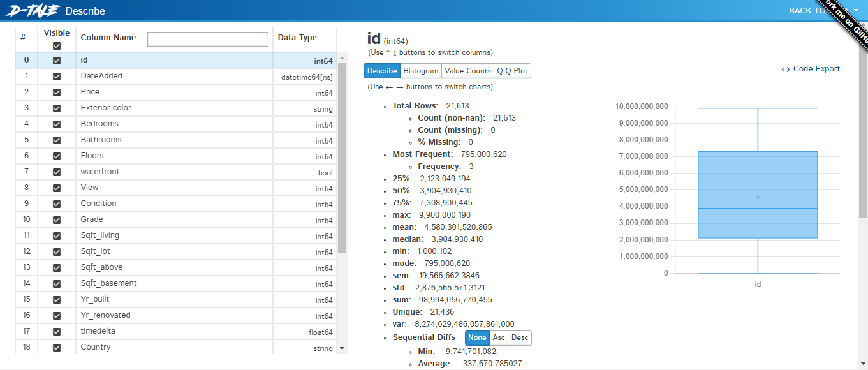
Task: Uncheck visibility for Condition column
Action: pyautogui.click(x=57, y=204)
